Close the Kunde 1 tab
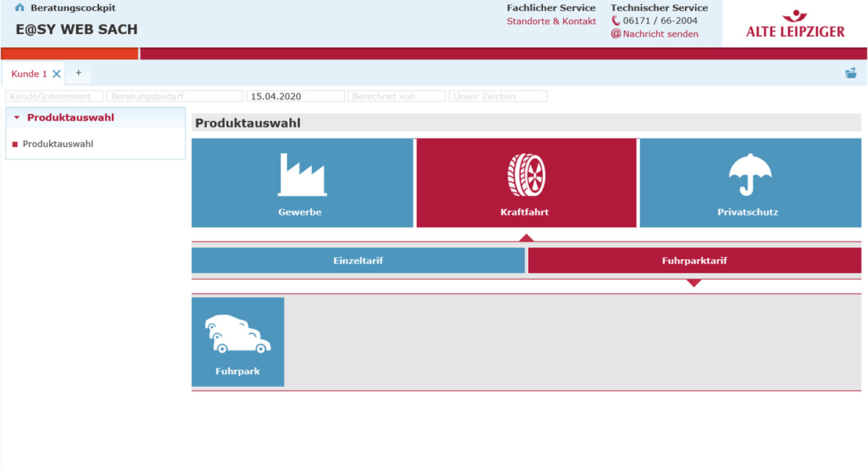The width and height of the screenshot is (868, 471). click(x=57, y=74)
